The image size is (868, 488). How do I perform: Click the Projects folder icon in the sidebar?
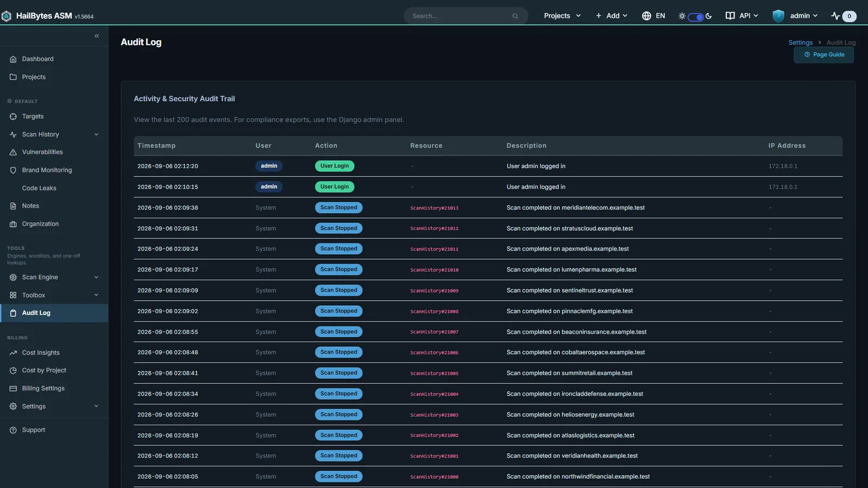click(13, 77)
